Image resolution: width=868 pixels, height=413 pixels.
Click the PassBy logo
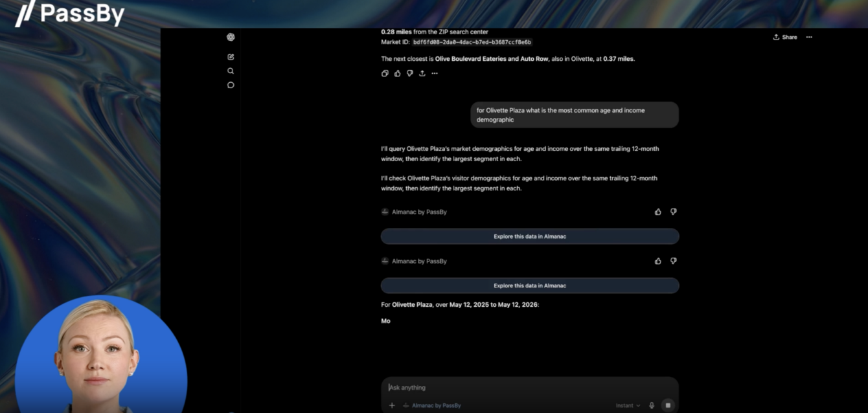pyautogui.click(x=70, y=13)
